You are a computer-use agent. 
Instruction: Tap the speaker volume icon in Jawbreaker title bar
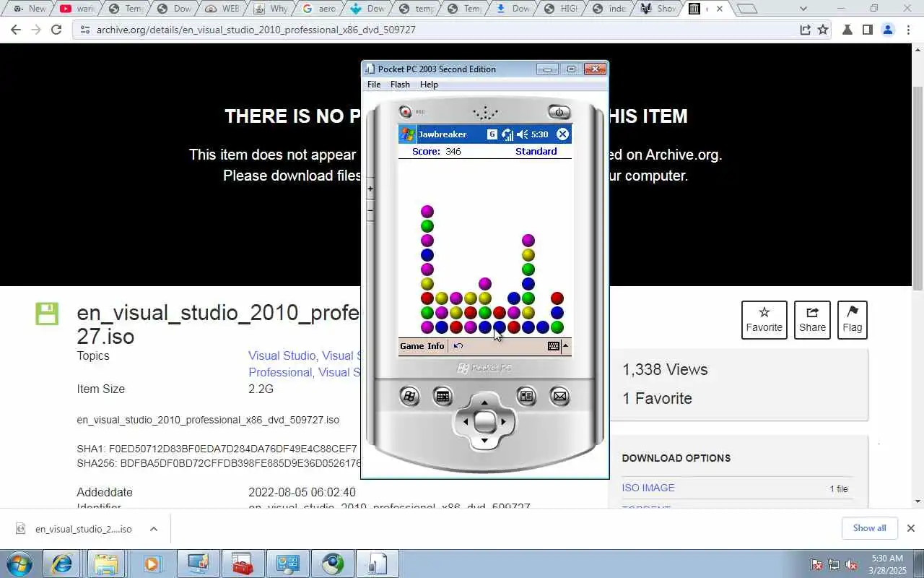[x=523, y=134]
